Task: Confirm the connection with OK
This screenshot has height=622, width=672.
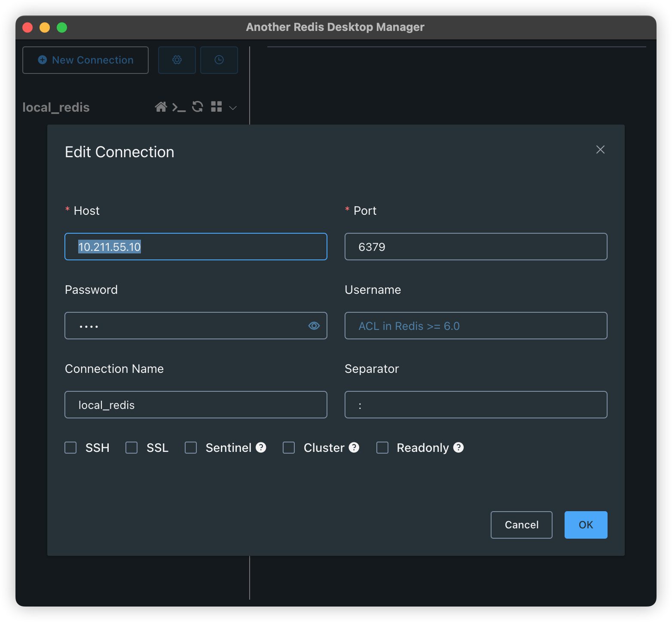Action: point(586,525)
